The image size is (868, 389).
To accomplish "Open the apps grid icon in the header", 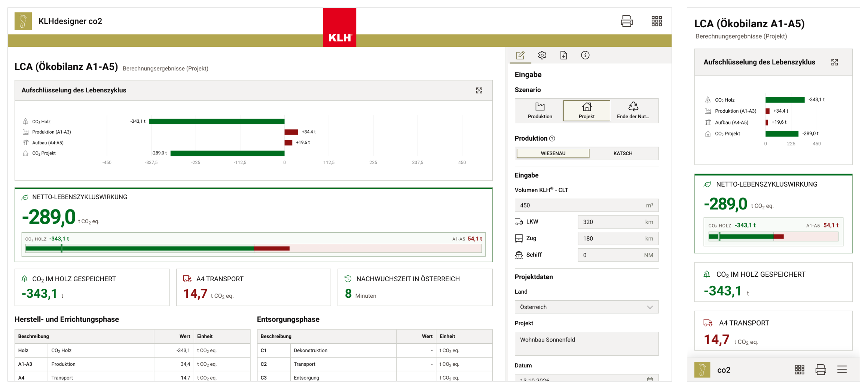I will [x=657, y=21].
